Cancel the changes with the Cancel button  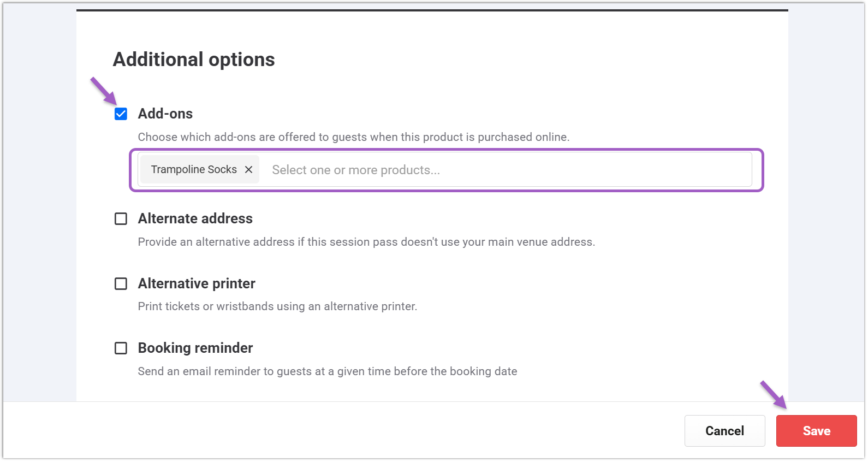click(724, 431)
